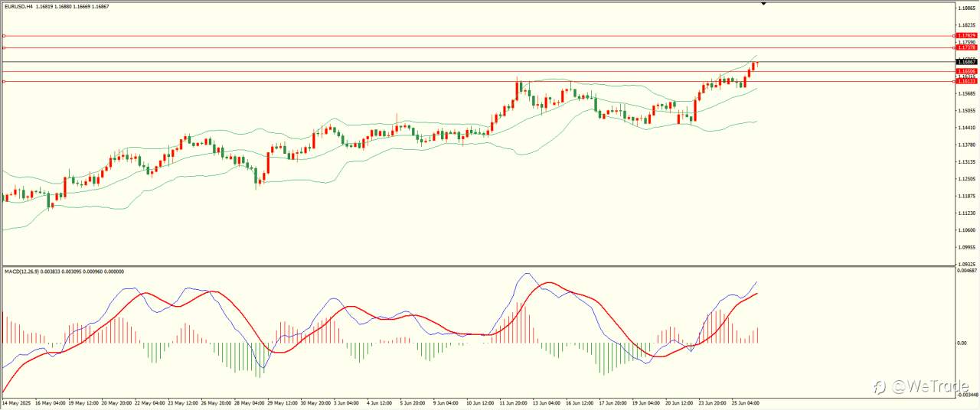Click the 19 Jun 04:00 time label

coord(646,402)
